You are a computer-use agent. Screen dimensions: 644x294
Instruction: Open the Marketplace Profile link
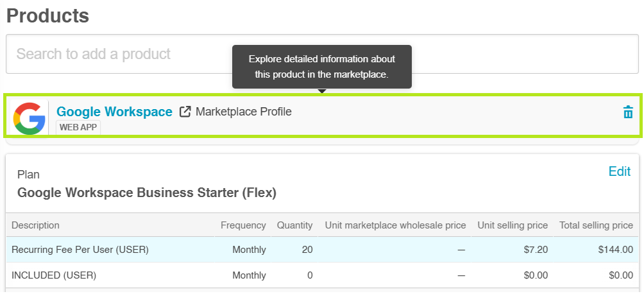pos(243,112)
